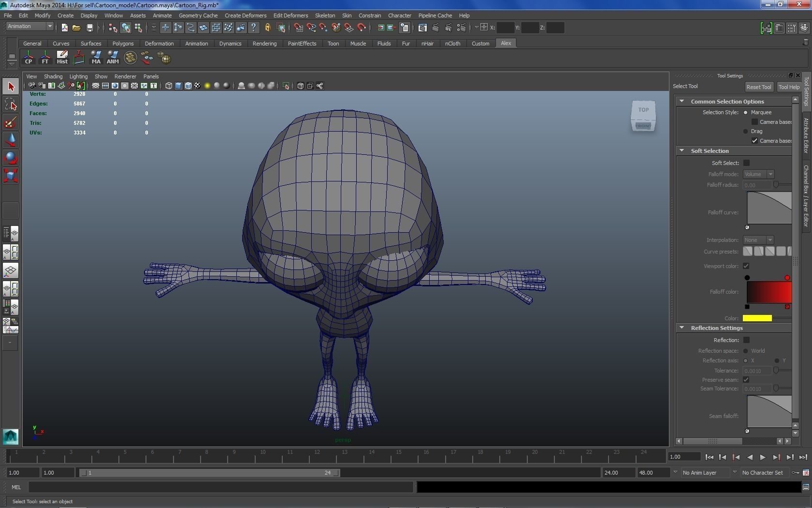The height and width of the screenshot is (508, 812).
Task: Open the yellow Color swatch
Action: 757,318
